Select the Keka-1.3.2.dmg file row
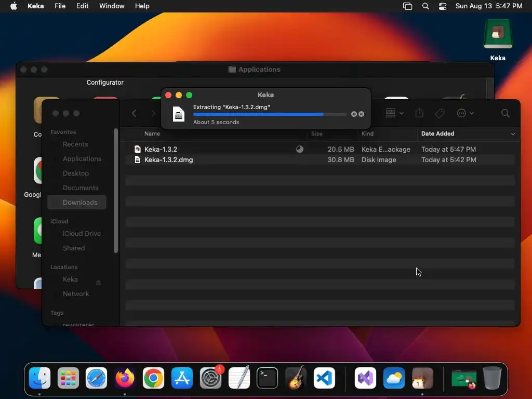The height and width of the screenshot is (399, 532). coord(320,160)
